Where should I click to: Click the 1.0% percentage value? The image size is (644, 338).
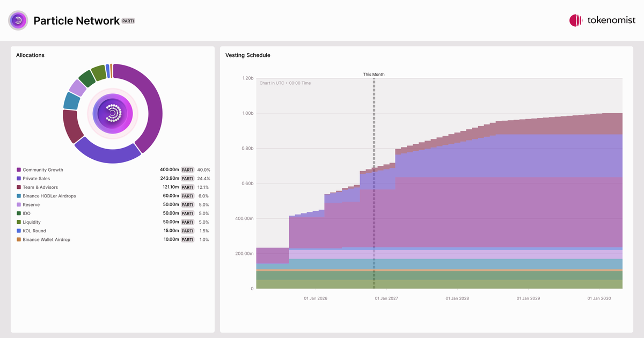click(x=204, y=239)
